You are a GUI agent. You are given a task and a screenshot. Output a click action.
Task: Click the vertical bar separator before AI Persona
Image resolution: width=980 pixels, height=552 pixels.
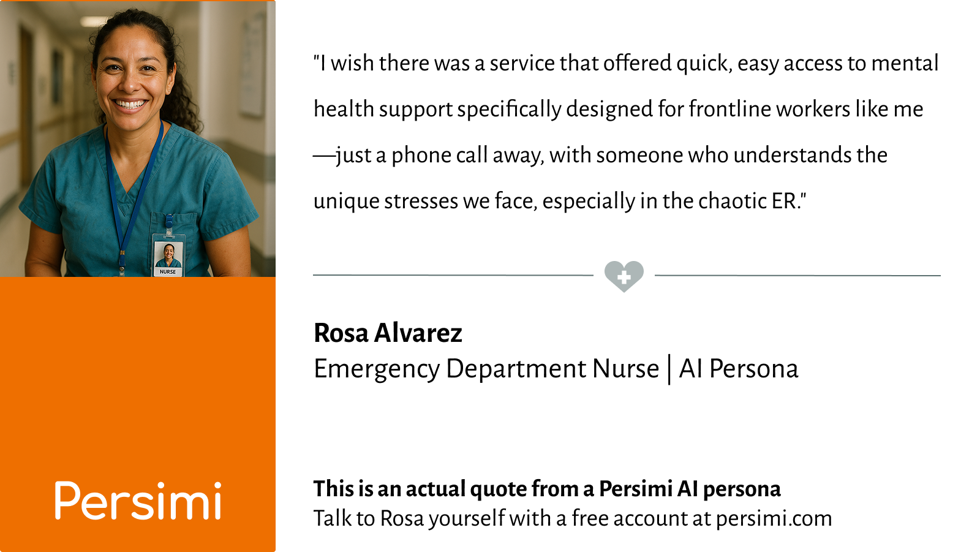tap(669, 369)
